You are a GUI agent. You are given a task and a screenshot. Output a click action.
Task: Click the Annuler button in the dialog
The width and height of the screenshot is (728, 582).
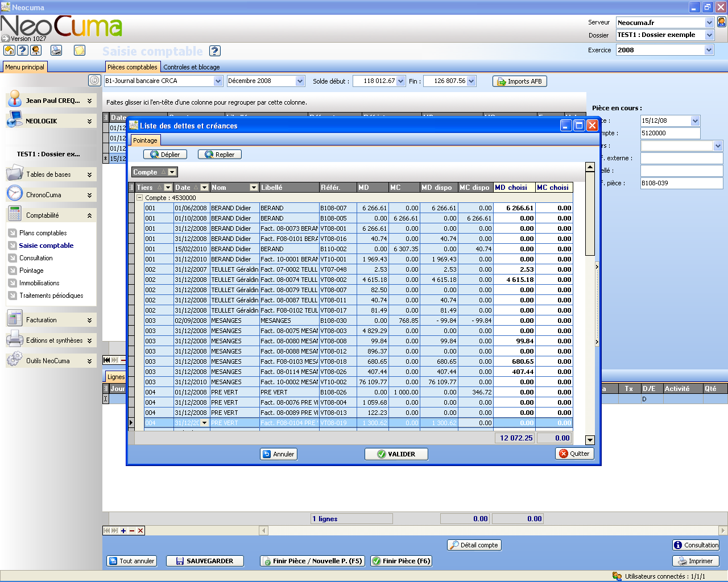point(279,454)
